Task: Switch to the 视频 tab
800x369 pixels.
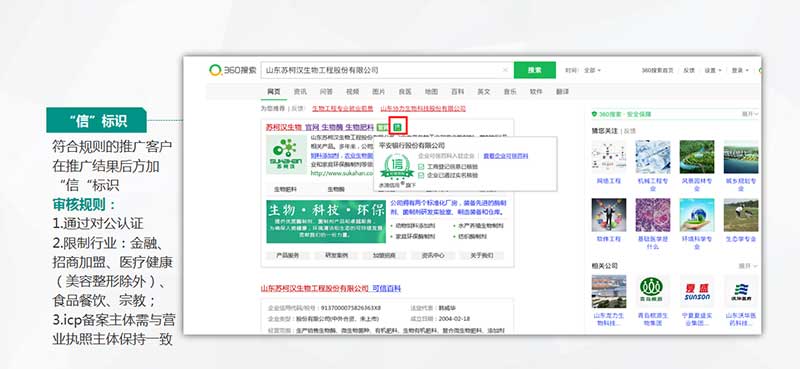Action: tap(353, 92)
